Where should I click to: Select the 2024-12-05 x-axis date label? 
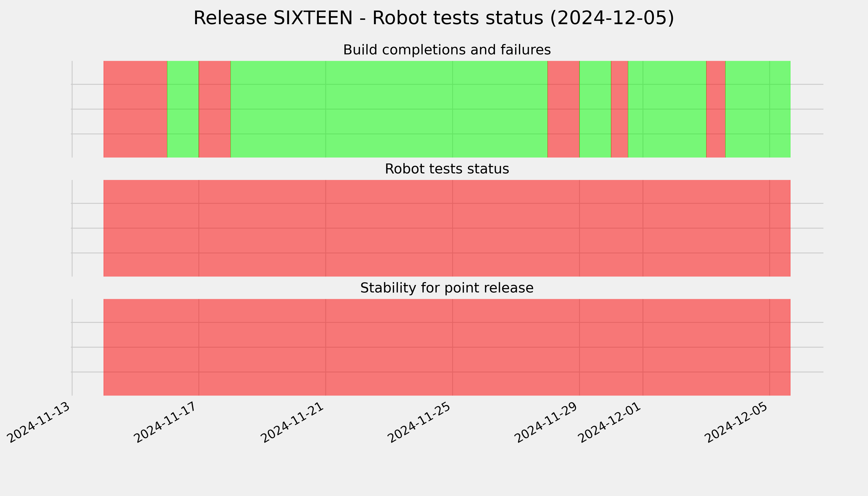pos(738,422)
